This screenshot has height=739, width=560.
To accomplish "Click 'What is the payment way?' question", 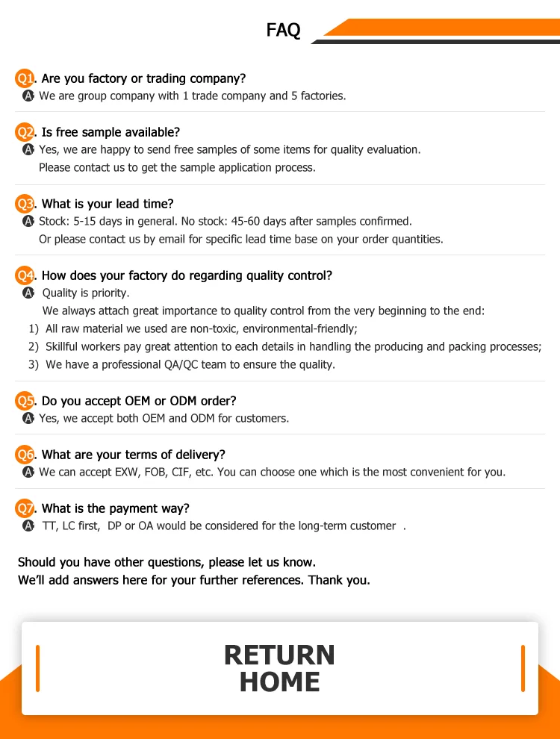I will click(x=116, y=508).
